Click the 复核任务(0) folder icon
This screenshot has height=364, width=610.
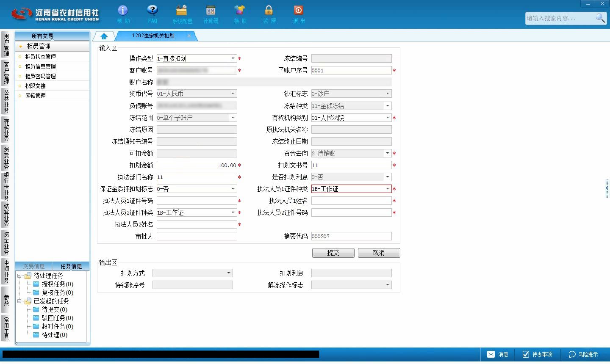[x=36, y=292]
